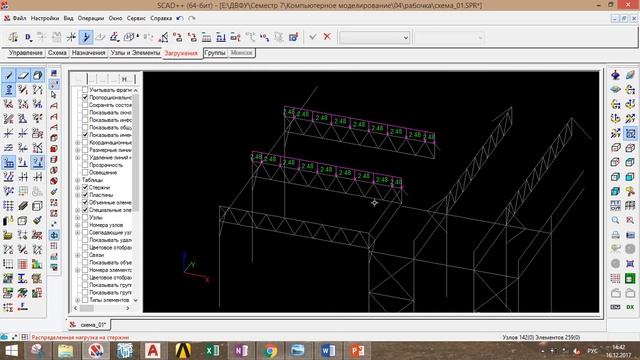
Task: Open the dynamic loads 'D' tool
Action: 28,37
